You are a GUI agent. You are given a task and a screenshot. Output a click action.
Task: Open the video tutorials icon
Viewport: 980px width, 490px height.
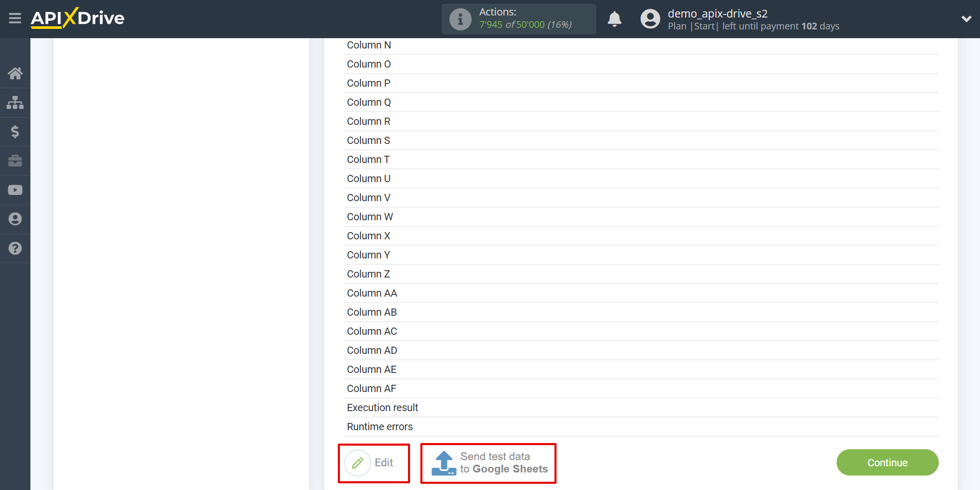click(x=15, y=190)
